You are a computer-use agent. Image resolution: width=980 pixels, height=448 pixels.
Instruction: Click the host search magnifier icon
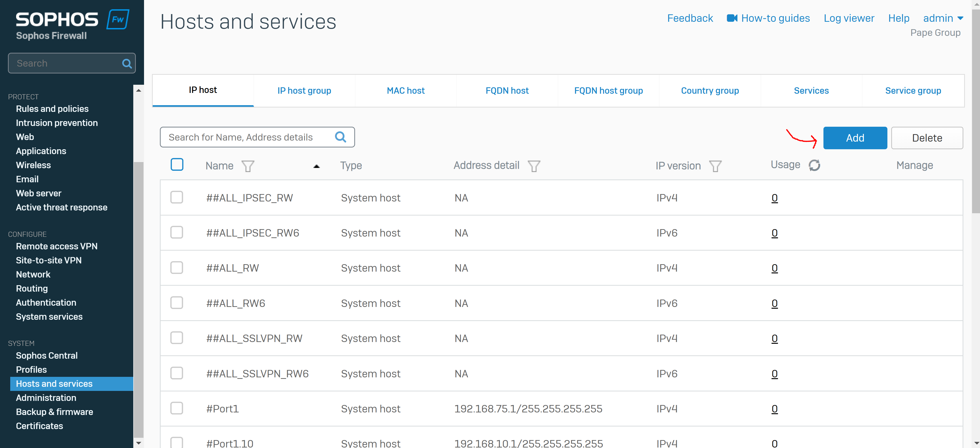point(340,137)
